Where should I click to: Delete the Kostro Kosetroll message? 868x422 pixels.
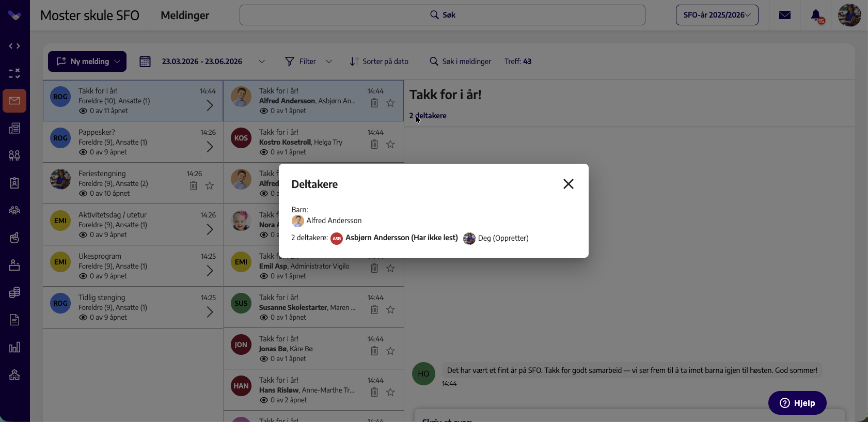click(374, 144)
